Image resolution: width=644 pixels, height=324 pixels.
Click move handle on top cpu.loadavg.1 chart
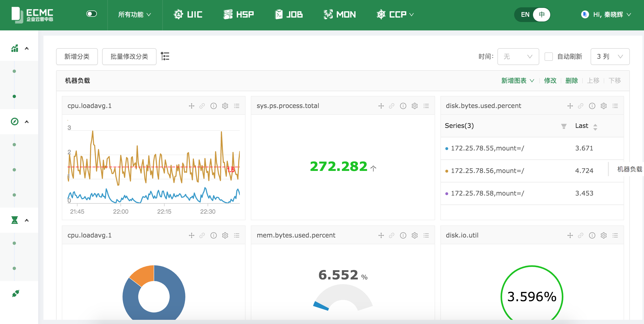pyautogui.click(x=191, y=106)
